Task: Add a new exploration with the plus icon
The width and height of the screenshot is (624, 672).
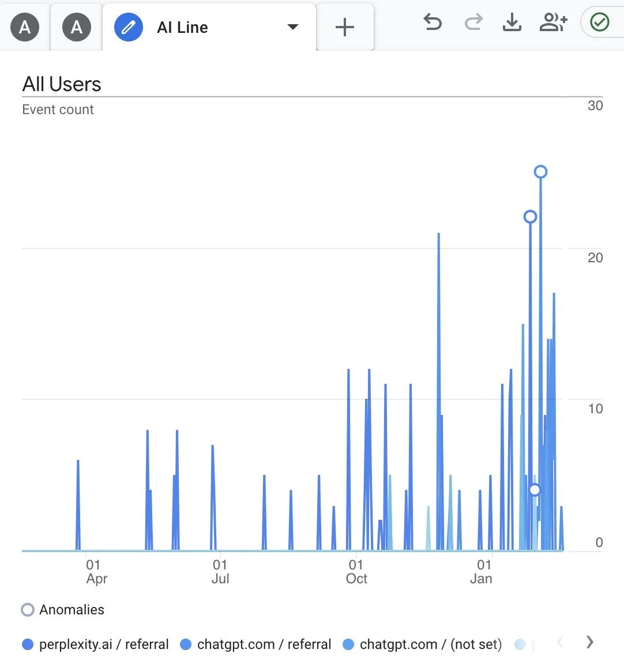Action: [x=344, y=27]
